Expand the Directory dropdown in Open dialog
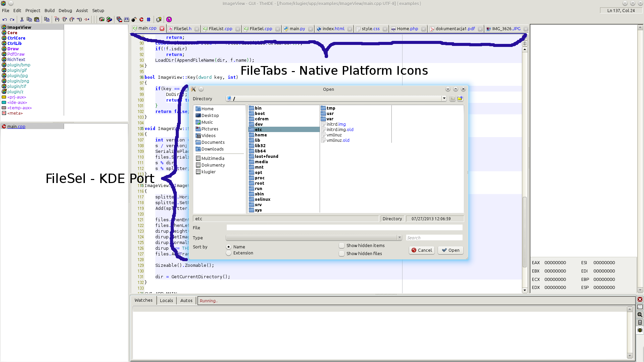Viewport: 644px width, 362px height. 444,98
